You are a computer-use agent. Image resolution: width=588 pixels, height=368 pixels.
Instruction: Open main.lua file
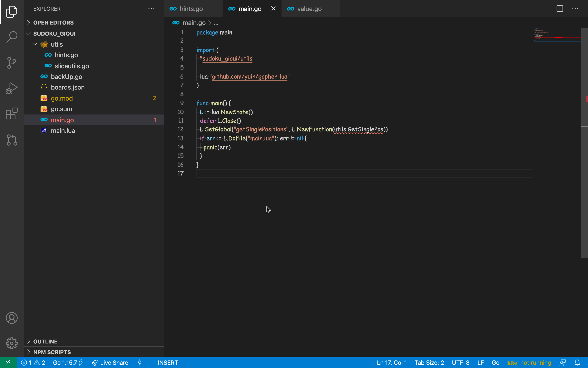coord(94,131)
